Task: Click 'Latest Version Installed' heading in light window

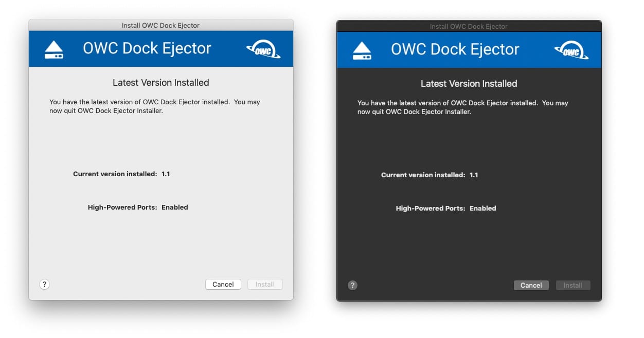Action: click(x=160, y=83)
